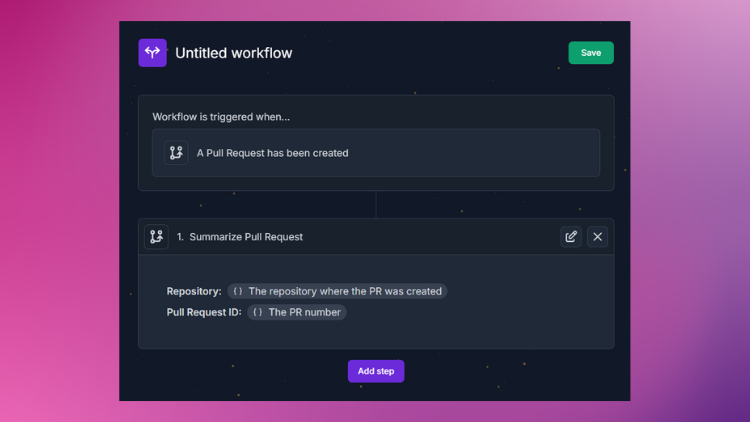The height and width of the screenshot is (422, 750).
Task: Save the workflow
Action: [x=591, y=53]
